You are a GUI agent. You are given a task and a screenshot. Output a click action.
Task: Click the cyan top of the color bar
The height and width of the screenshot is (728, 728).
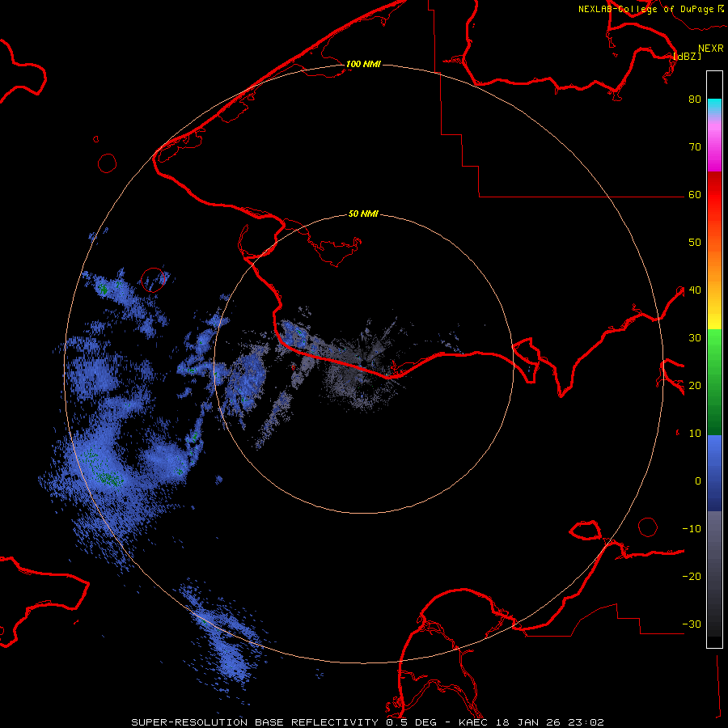pos(714,107)
